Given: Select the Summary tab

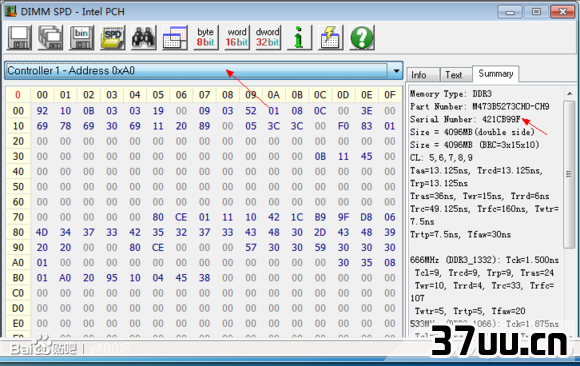Looking at the screenshot, I should tap(496, 74).
